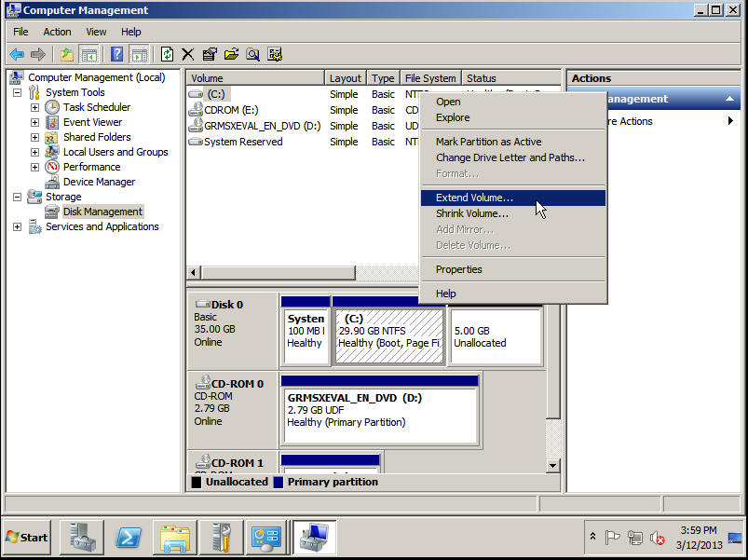Open Windows PowerShell from the taskbar
The height and width of the screenshot is (560, 748).
click(x=129, y=538)
